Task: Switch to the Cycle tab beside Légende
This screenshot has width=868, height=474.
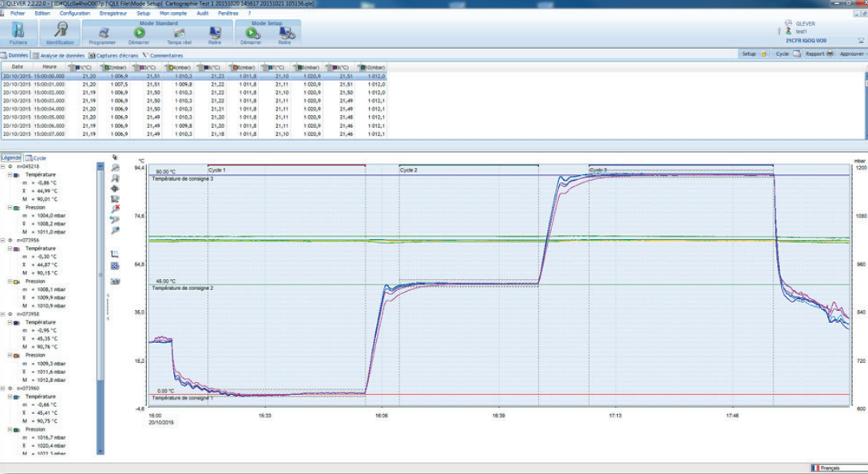Action: (37, 158)
